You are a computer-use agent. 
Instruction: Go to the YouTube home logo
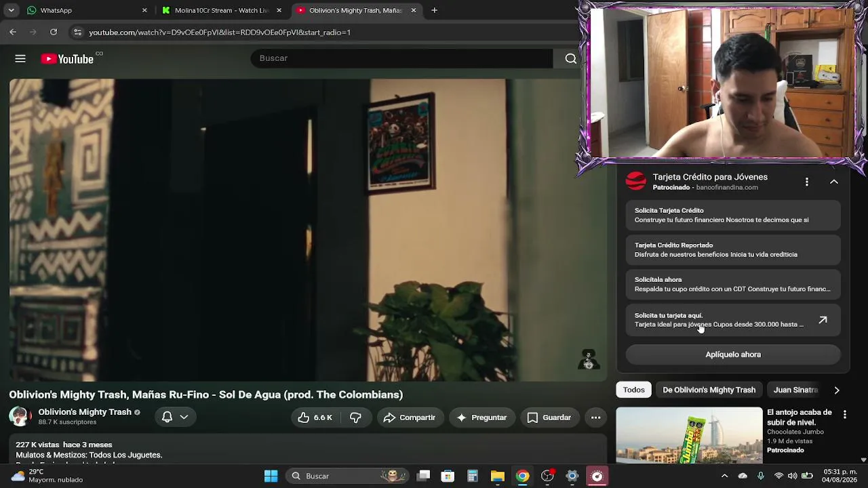[x=66, y=59]
